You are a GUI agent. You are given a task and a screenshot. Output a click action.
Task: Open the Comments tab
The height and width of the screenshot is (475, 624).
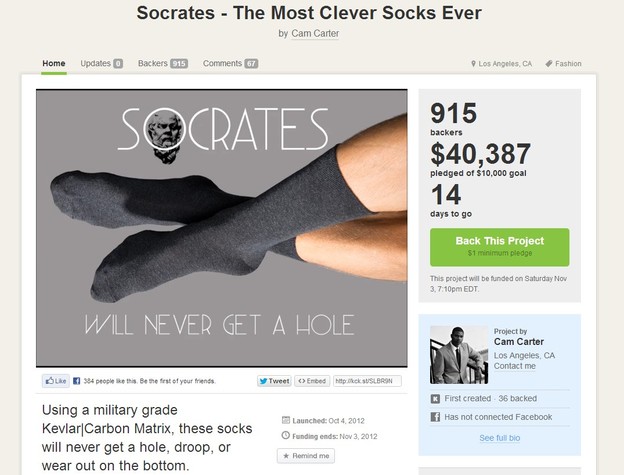pyautogui.click(x=230, y=64)
